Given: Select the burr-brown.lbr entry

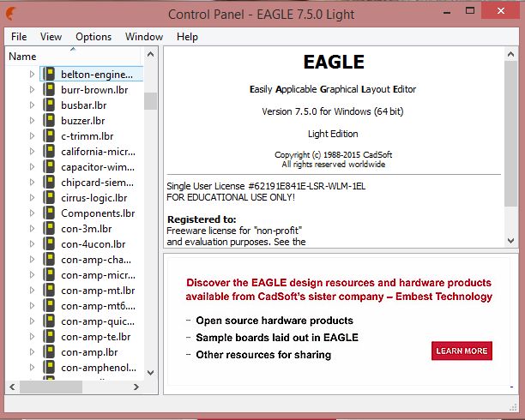Looking at the screenshot, I should (x=94, y=90).
